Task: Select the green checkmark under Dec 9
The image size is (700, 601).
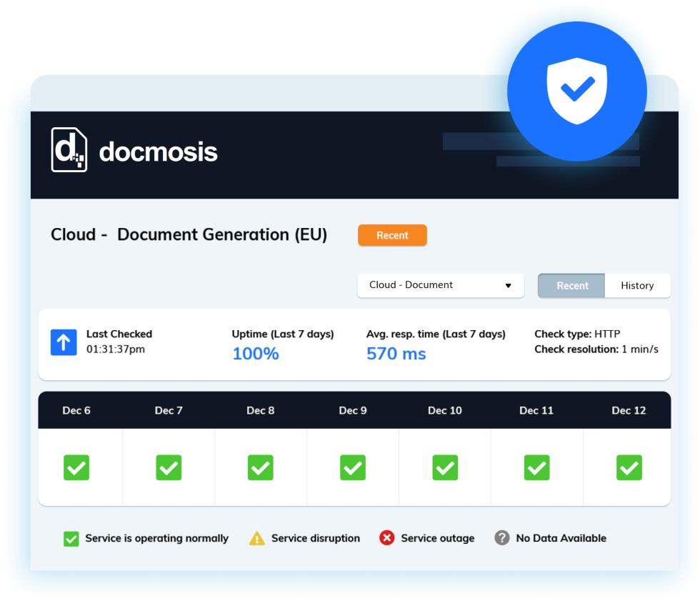Action: click(x=353, y=467)
